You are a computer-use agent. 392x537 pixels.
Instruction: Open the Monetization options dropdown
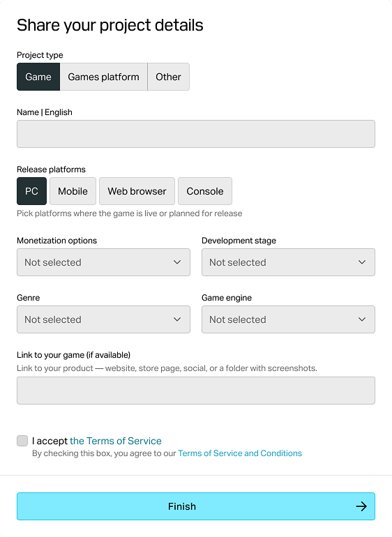tap(103, 262)
